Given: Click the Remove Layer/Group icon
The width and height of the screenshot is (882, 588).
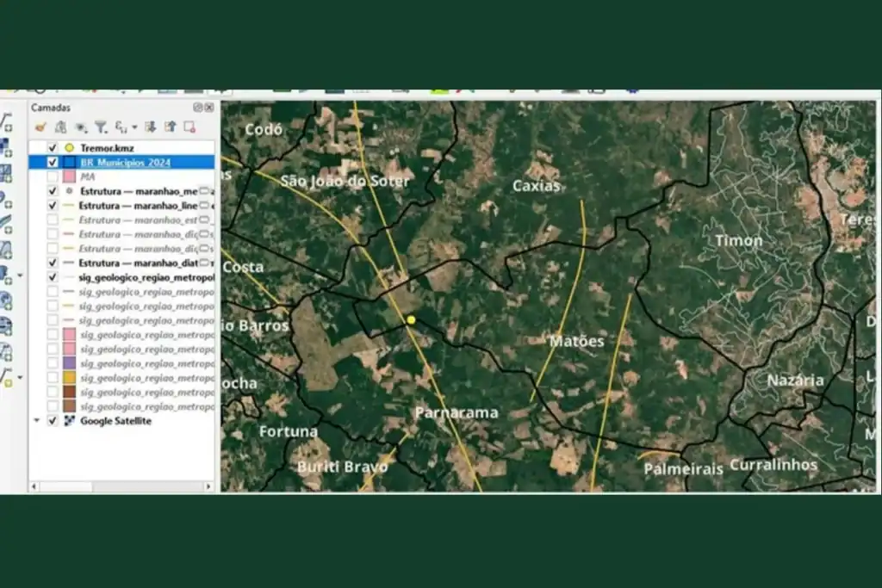Looking at the screenshot, I should [x=190, y=126].
